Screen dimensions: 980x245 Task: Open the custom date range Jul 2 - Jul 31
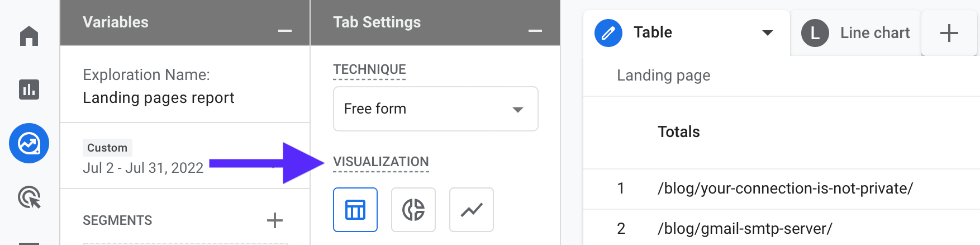143,168
